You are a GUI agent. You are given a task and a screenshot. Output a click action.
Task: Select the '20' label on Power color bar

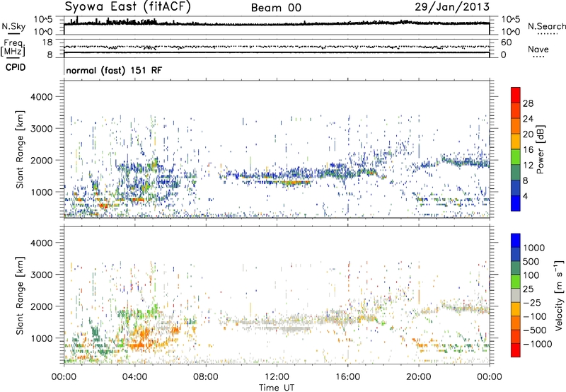(528, 134)
